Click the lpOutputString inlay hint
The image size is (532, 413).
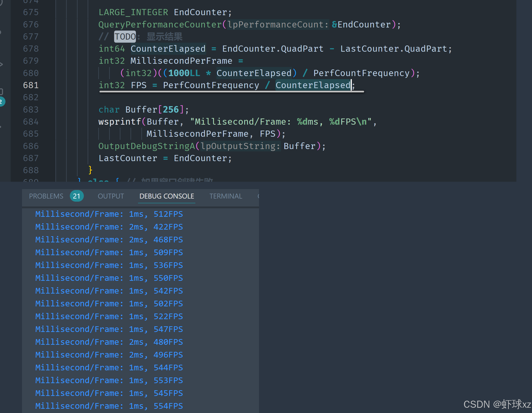point(240,146)
